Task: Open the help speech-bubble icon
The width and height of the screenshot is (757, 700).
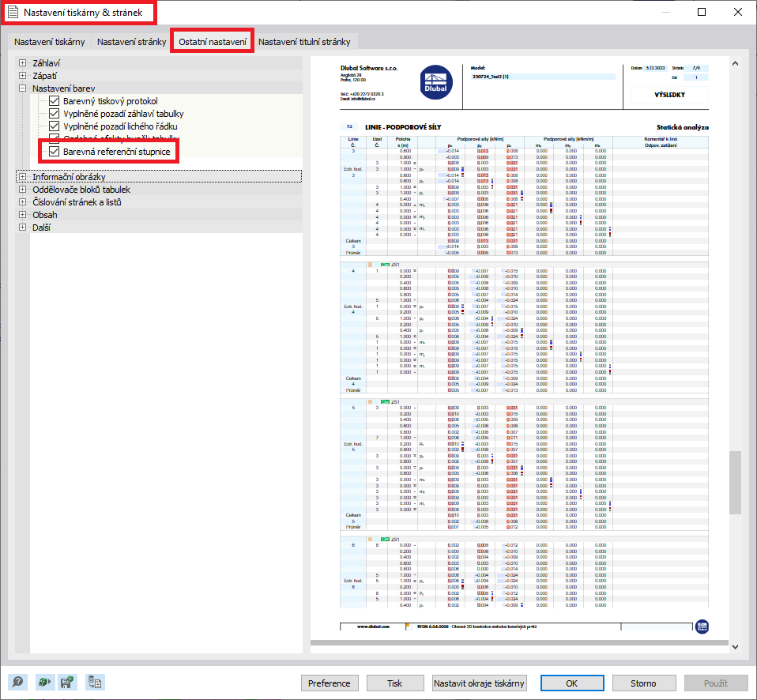Action: (18, 682)
